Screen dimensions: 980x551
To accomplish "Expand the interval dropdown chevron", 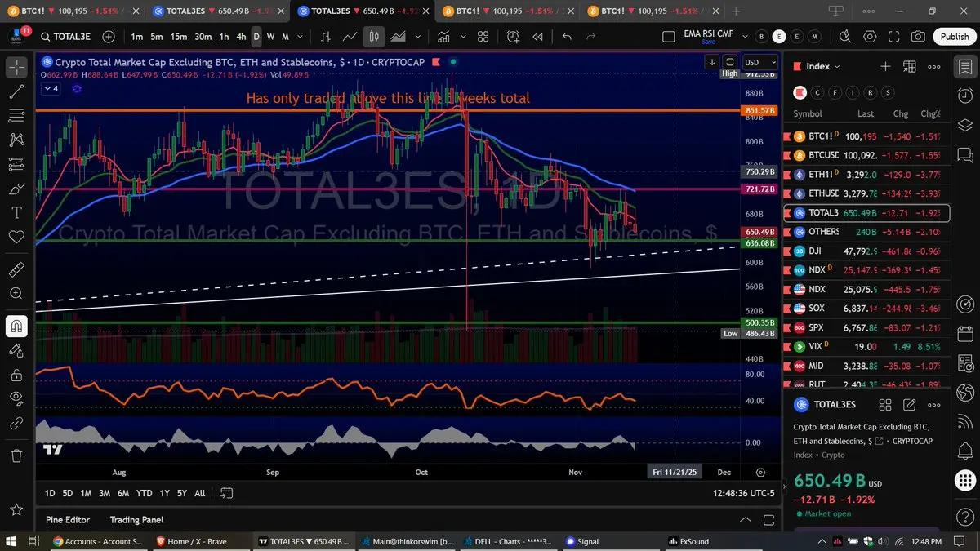I will (x=298, y=37).
